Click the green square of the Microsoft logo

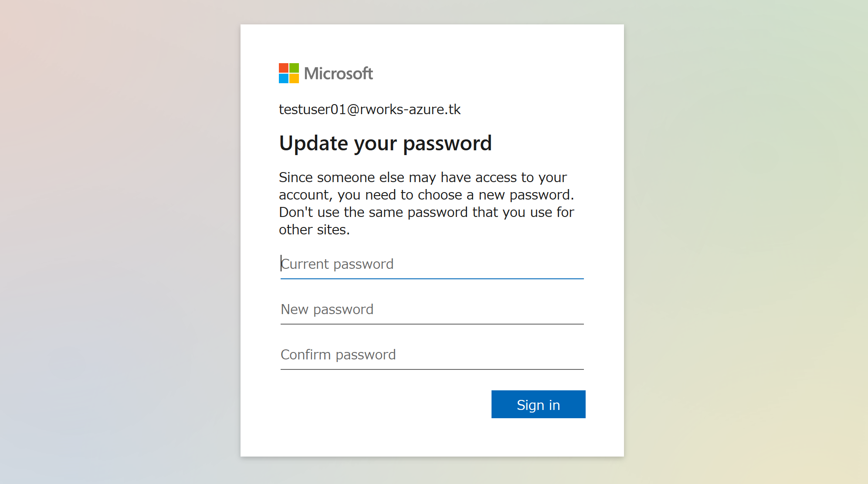294,68
